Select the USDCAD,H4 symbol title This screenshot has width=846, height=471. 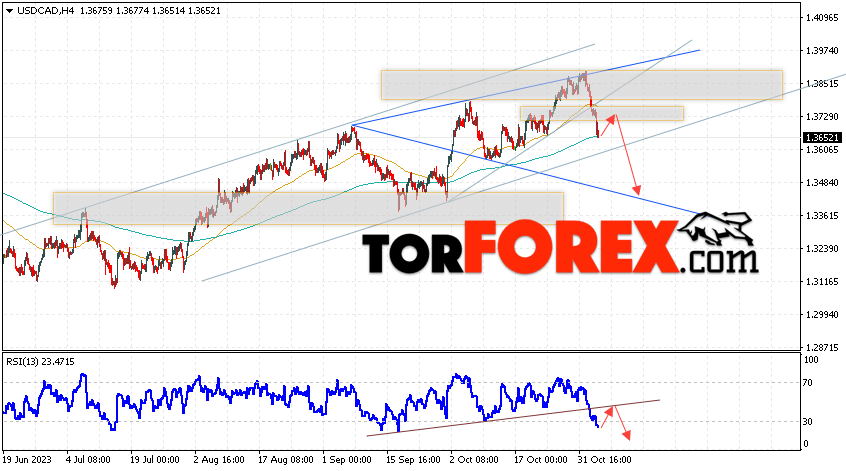[x=46, y=10]
